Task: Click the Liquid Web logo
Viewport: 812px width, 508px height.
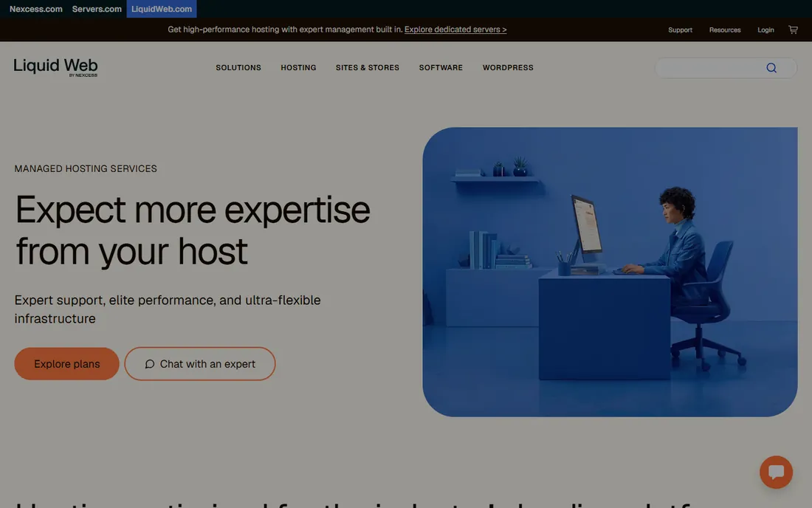Action: click(55, 67)
